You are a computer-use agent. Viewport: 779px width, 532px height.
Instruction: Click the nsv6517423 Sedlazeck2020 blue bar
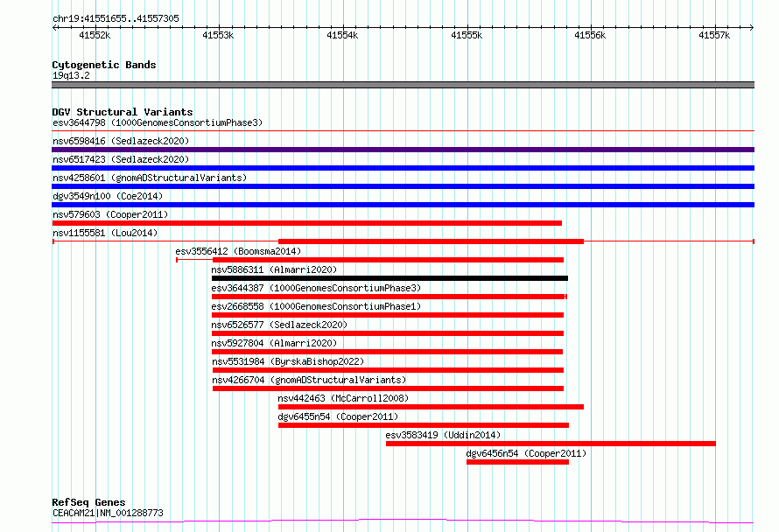(403, 168)
